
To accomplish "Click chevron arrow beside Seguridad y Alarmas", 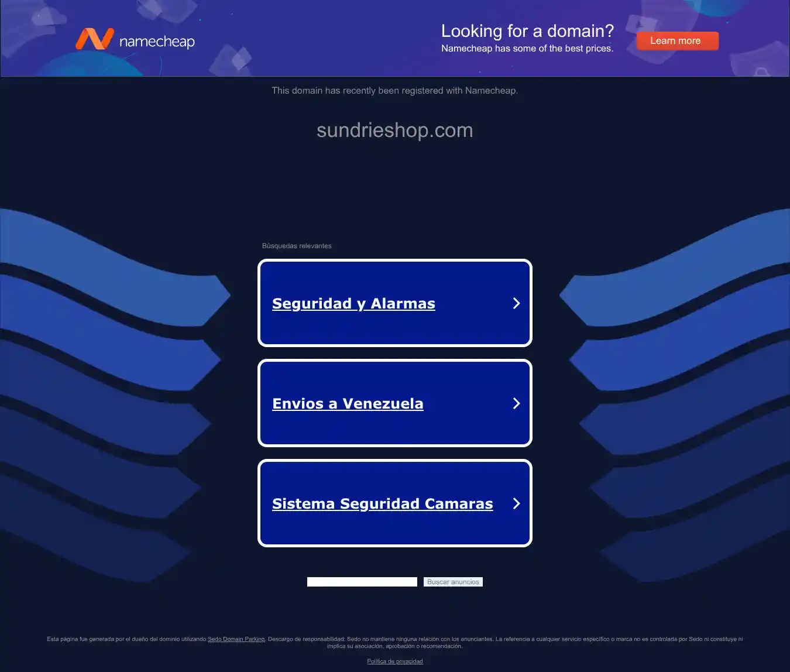I will point(516,303).
